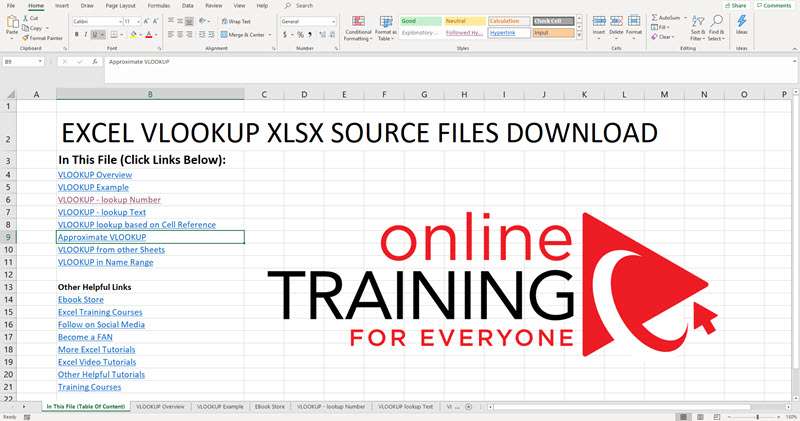Apply the red font color A

point(149,35)
